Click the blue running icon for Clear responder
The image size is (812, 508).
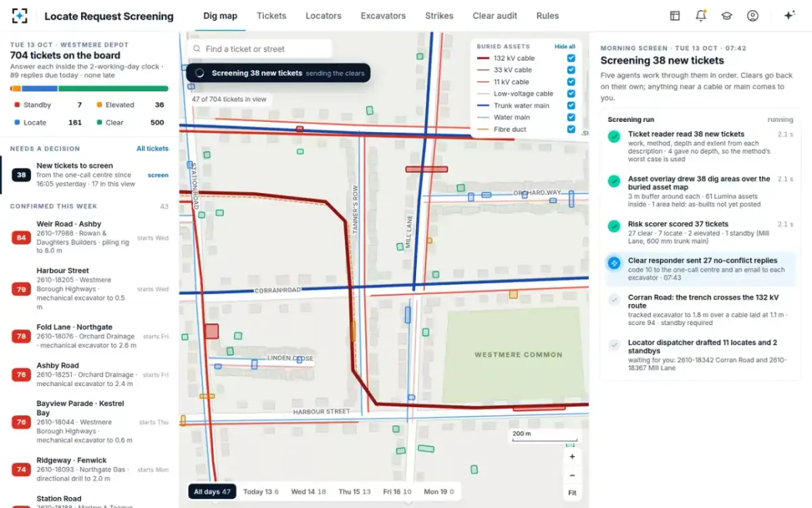[x=614, y=263]
